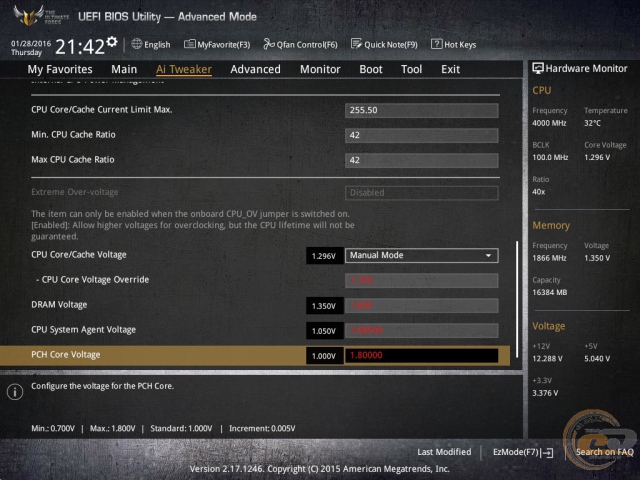Click the Min. CPU Cache Ratio field
Viewport: 640px width, 480px height.
pyautogui.click(x=422, y=135)
